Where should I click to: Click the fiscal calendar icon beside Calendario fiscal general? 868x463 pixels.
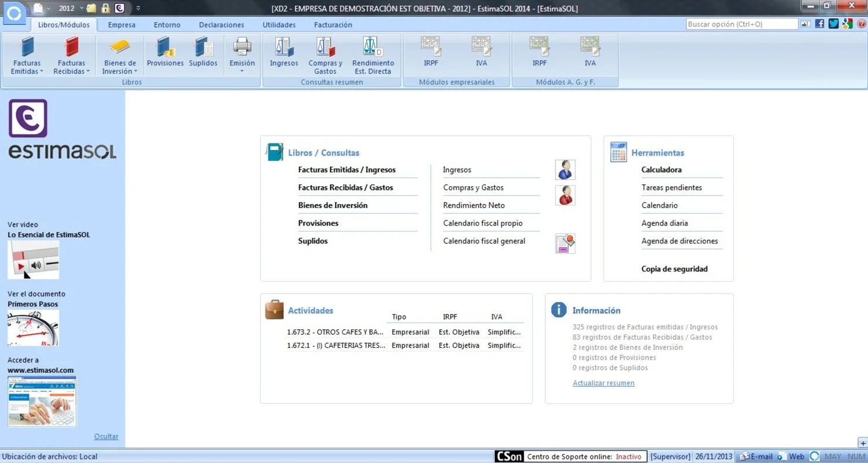click(565, 244)
